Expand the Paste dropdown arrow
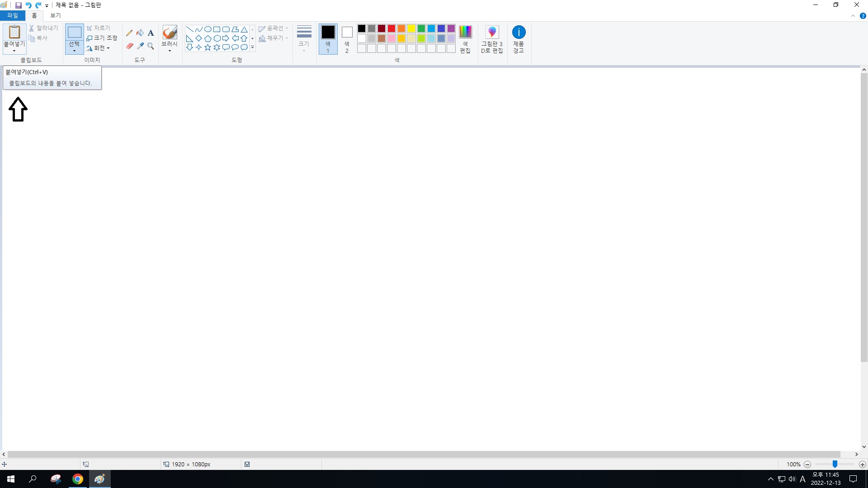 (x=14, y=51)
